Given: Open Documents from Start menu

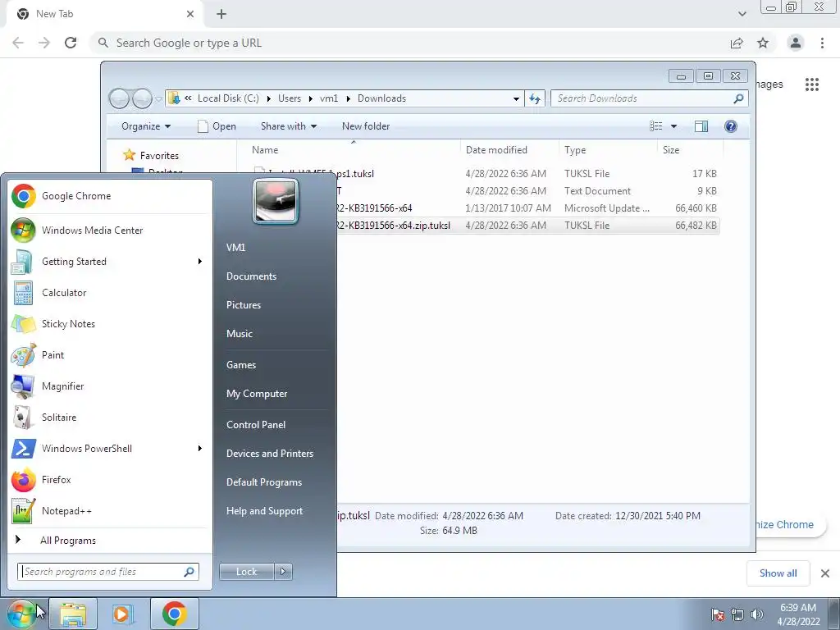Looking at the screenshot, I should 251,276.
